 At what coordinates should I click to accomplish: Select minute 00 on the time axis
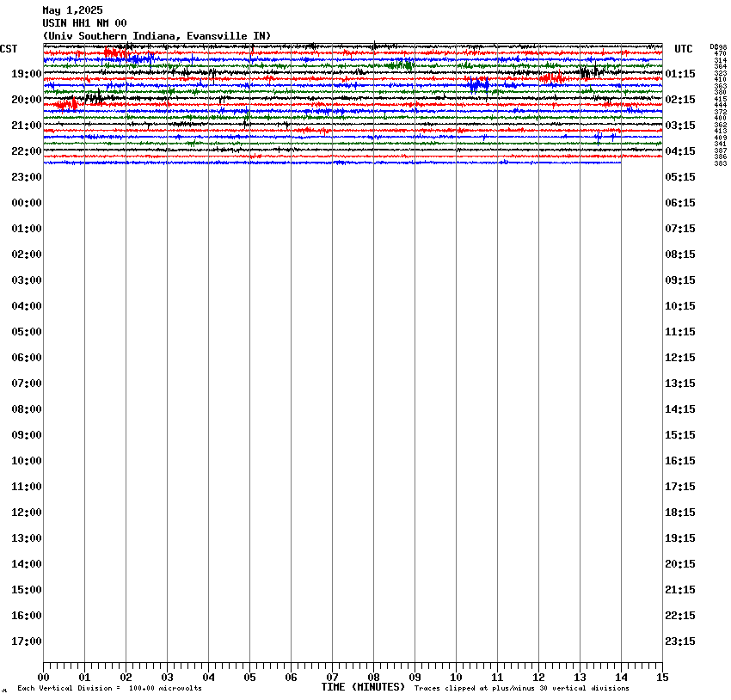pyautogui.click(x=43, y=678)
